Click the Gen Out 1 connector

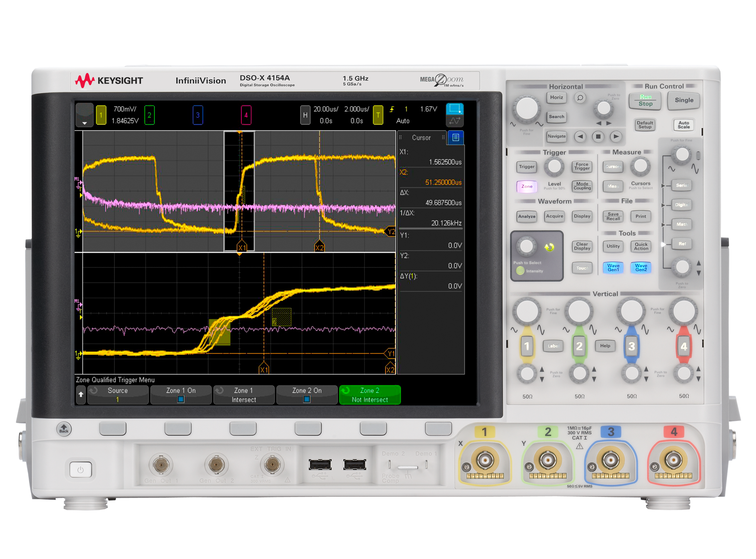(x=161, y=464)
